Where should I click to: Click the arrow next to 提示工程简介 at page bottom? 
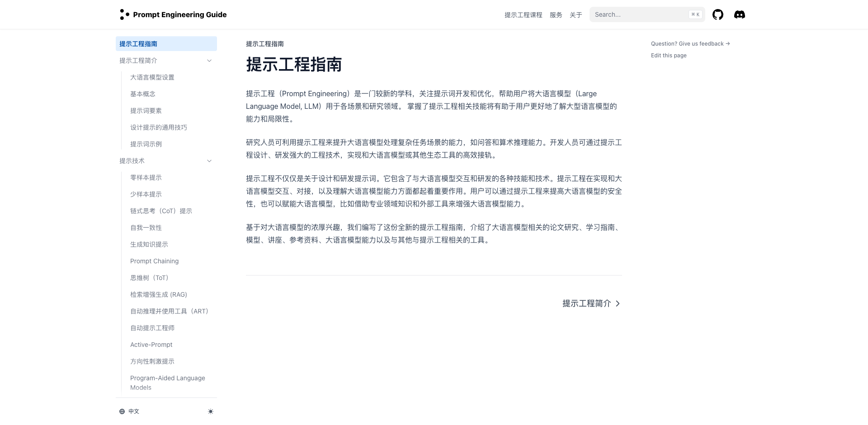[618, 304]
